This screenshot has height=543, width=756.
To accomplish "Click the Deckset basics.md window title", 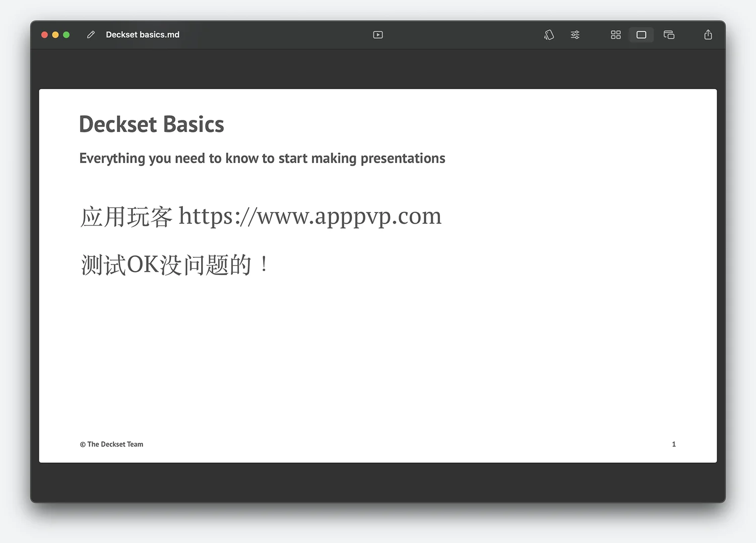I will pos(143,35).
